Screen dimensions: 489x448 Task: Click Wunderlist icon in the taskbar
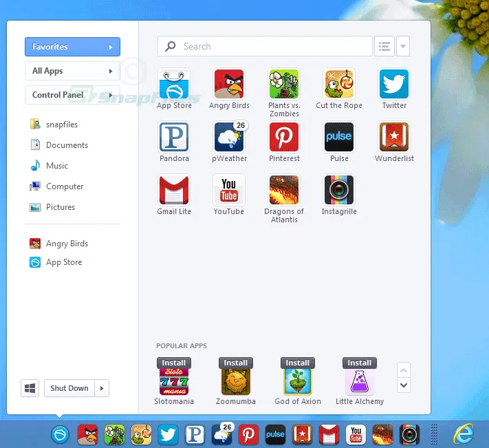tap(302, 434)
